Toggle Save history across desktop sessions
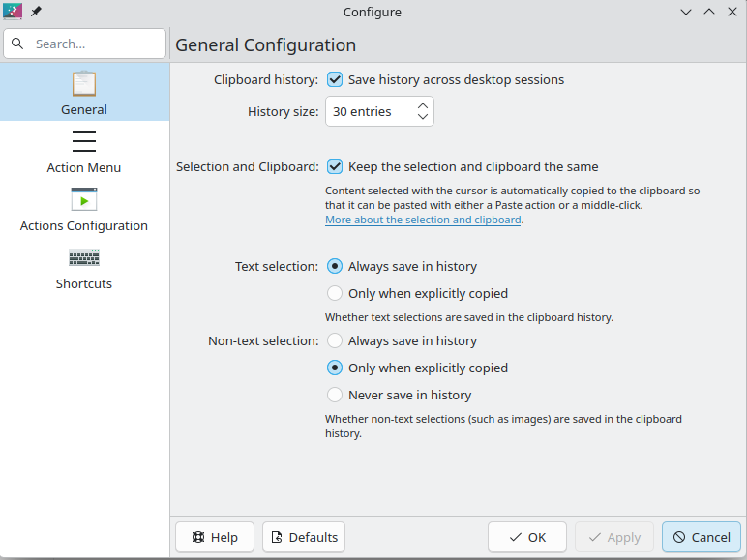The width and height of the screenshot is (747, 560). (x=335, y=80)
